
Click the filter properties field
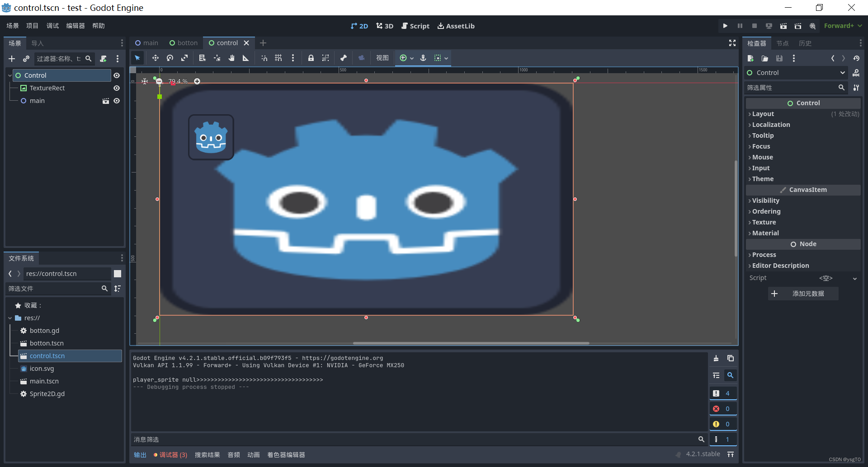[796, 88]
